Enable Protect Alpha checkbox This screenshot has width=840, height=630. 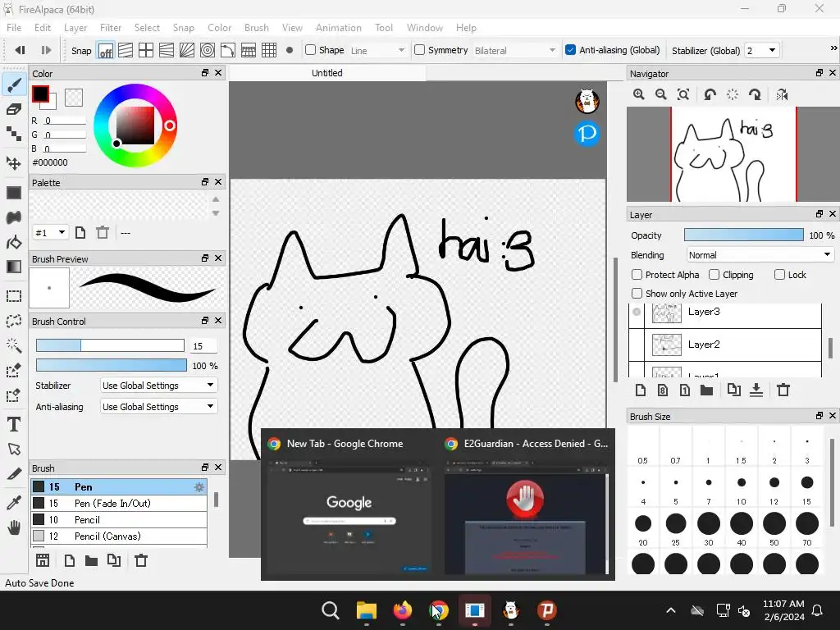click(637, 274)
